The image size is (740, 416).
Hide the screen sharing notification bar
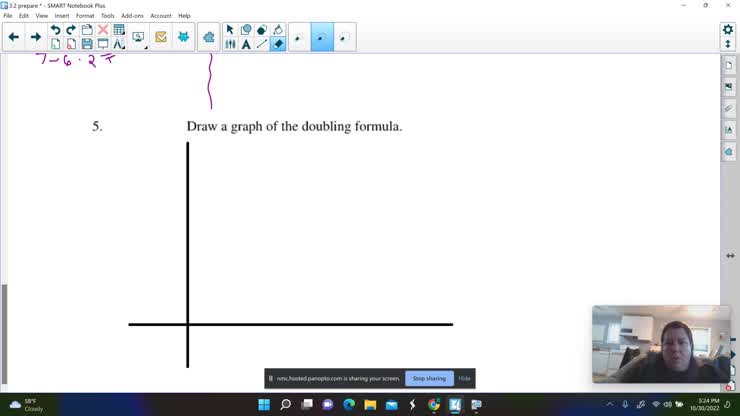[x=464, y=379]
